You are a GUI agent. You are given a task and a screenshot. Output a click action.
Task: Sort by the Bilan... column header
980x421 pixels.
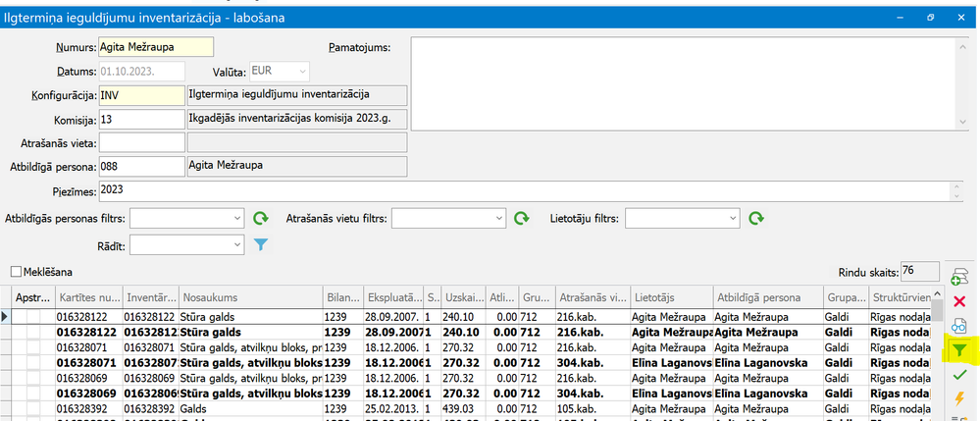(x=343, y=297)
